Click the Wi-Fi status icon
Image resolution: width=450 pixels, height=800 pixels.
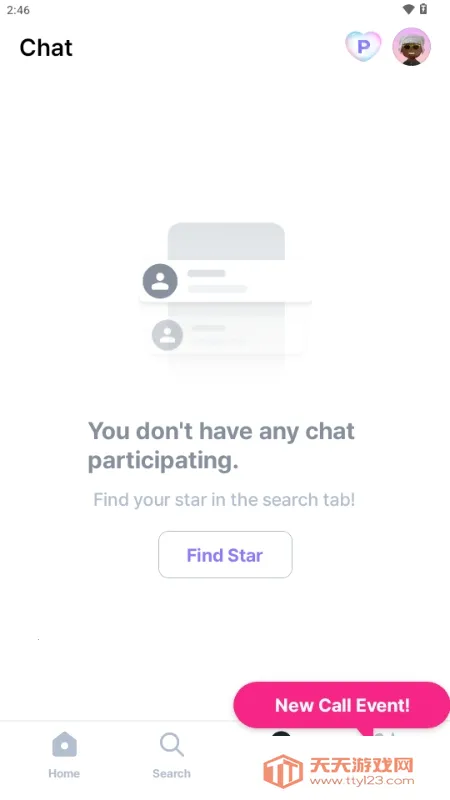click(408, 9)
